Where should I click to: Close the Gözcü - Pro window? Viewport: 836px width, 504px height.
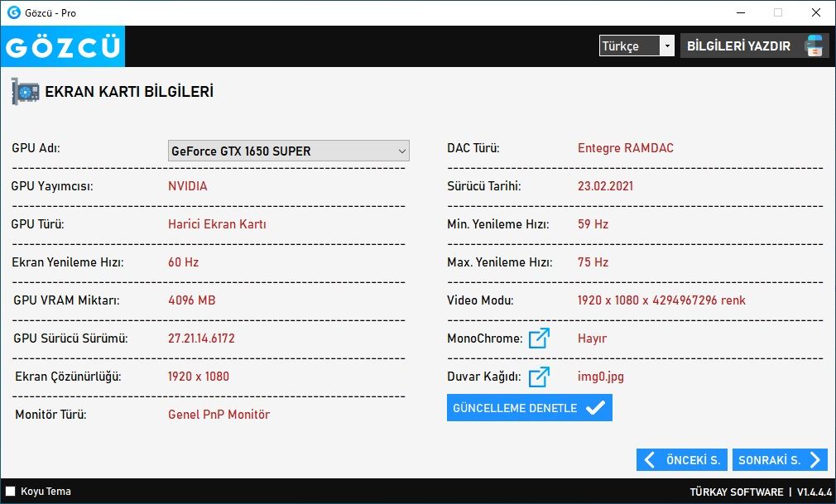(816, 12)
